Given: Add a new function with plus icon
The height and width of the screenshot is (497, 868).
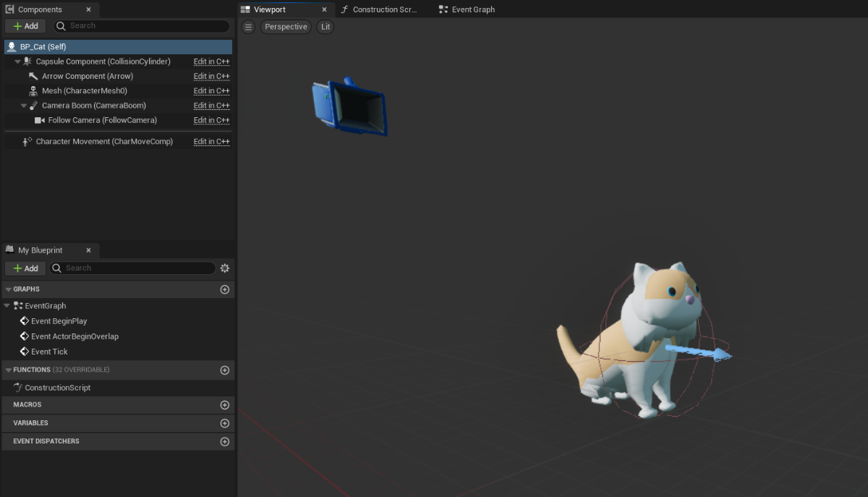Looking at the screenshot, I should [225, 370].
